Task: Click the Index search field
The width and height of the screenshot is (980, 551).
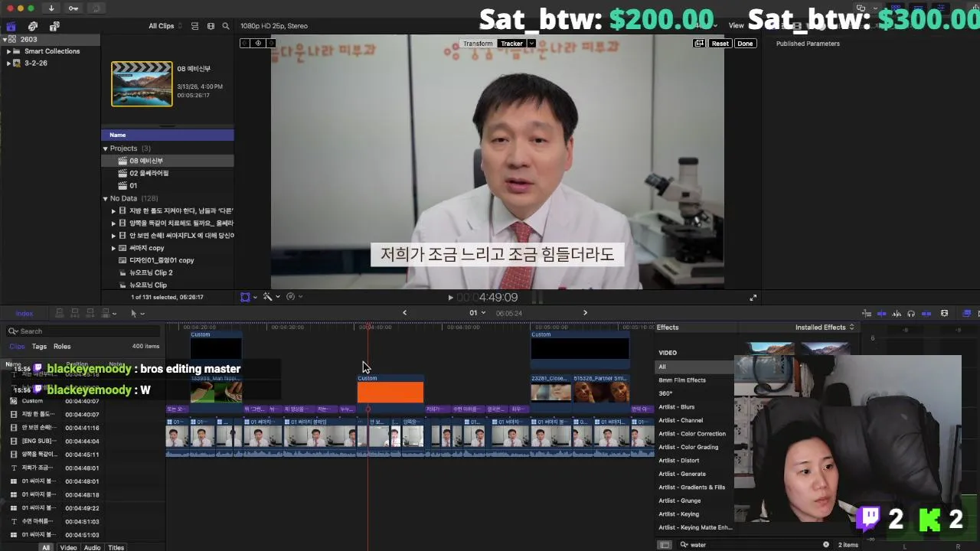Action: (84, 331)
